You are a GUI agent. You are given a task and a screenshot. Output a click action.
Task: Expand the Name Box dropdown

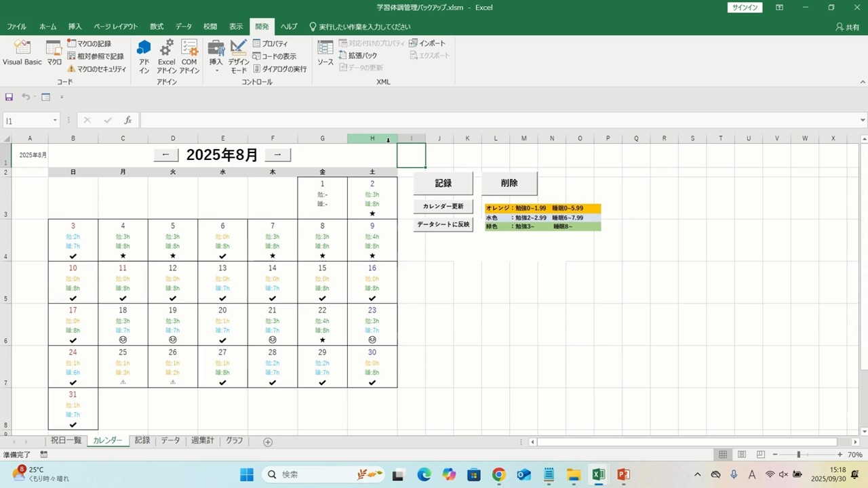[x=55, y=121]
